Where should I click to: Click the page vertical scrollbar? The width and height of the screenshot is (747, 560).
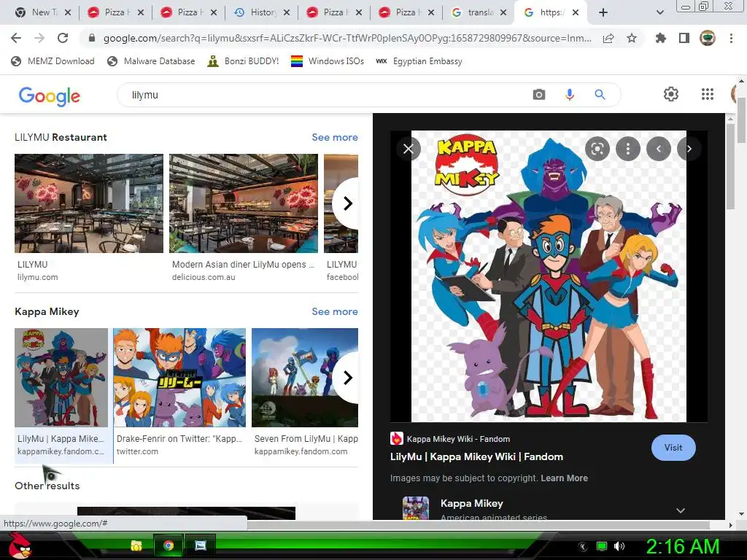[x=741, y=120]
